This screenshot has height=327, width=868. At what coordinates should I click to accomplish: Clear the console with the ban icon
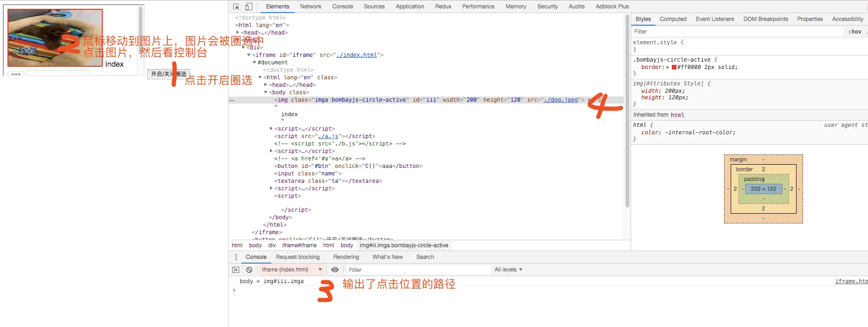(x=249, y=270)
